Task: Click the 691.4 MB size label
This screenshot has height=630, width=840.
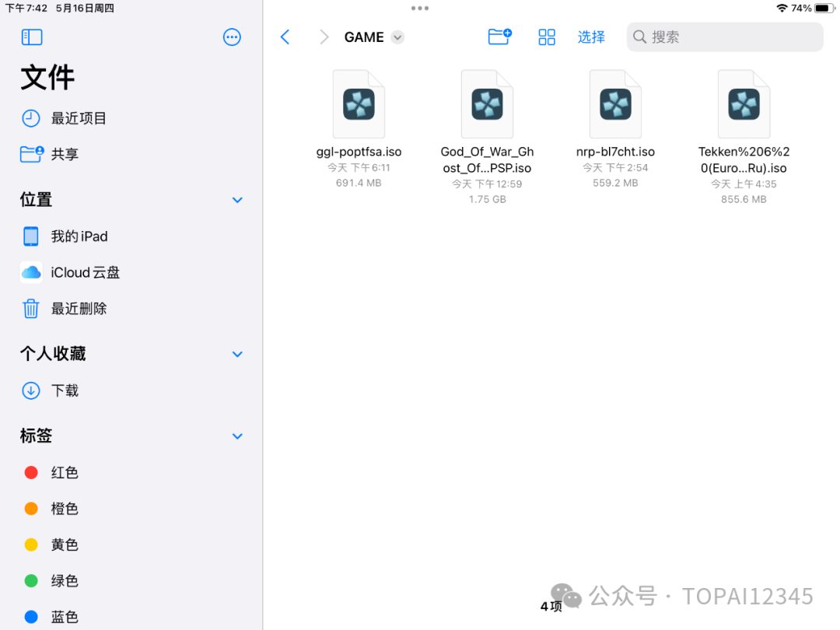Action: point(359,184)
